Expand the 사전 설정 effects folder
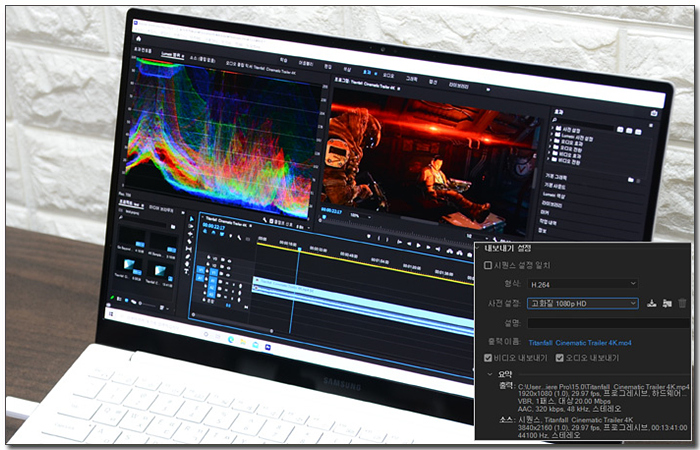700x450 pixels. pos(553,128)
